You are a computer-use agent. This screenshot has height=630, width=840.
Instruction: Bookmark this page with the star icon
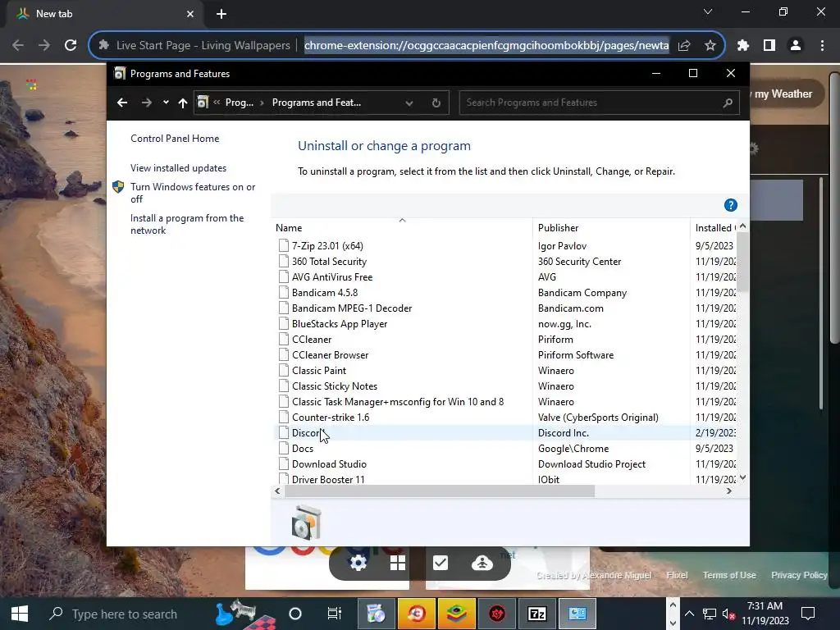point(710,46)
